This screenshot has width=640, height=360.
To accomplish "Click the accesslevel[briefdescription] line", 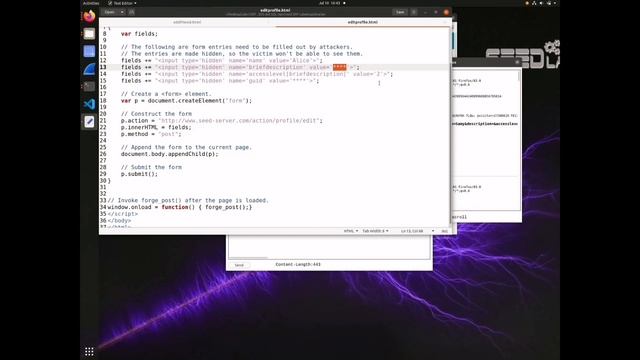I will point(257,74).
